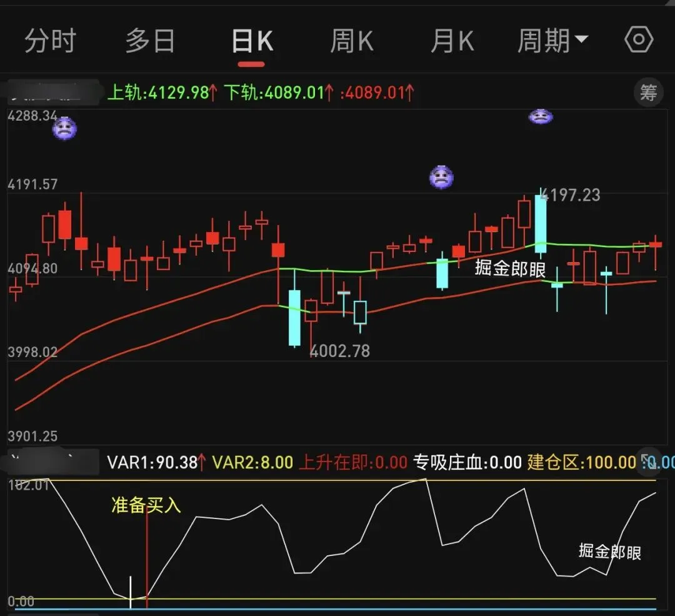Viewport: 675px width, 616px height.
Task: Tap the 4094.80 y-axis price label
Action: pyautogui.click(x=32, y=268)
